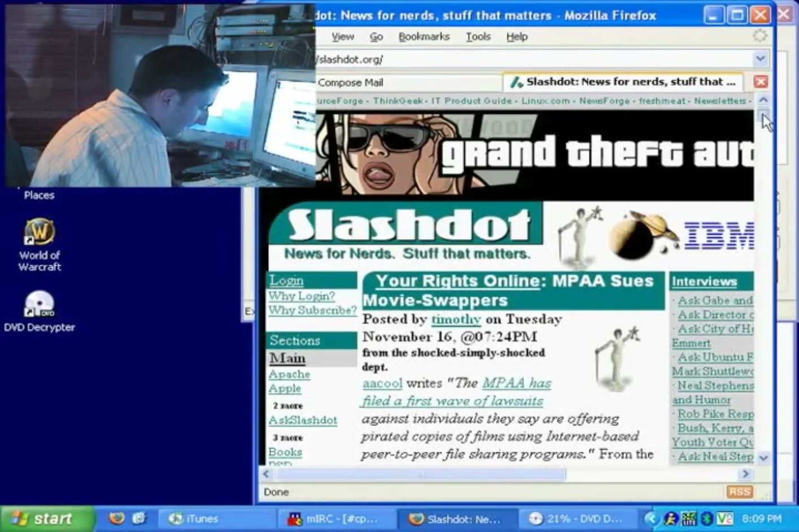This screenshot has width=799, height=532.
Task: Click the Firefox address bar field
Action: point(534,59)
